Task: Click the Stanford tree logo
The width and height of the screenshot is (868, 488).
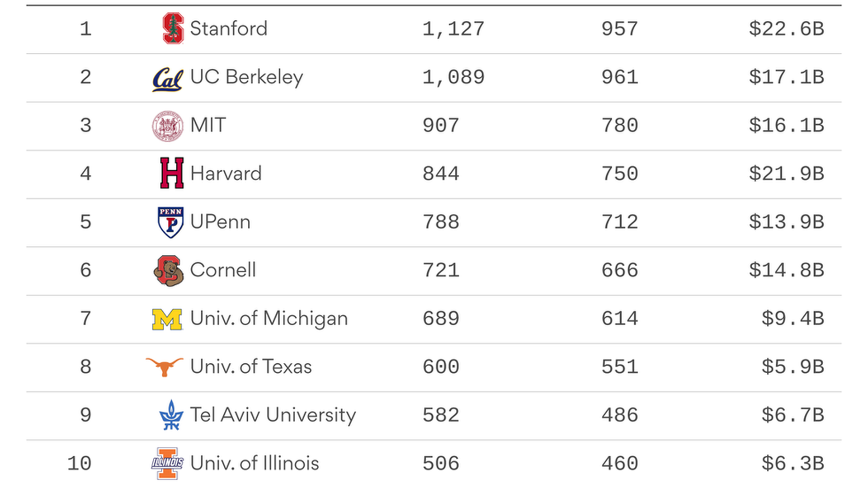Action: (173, 28)
